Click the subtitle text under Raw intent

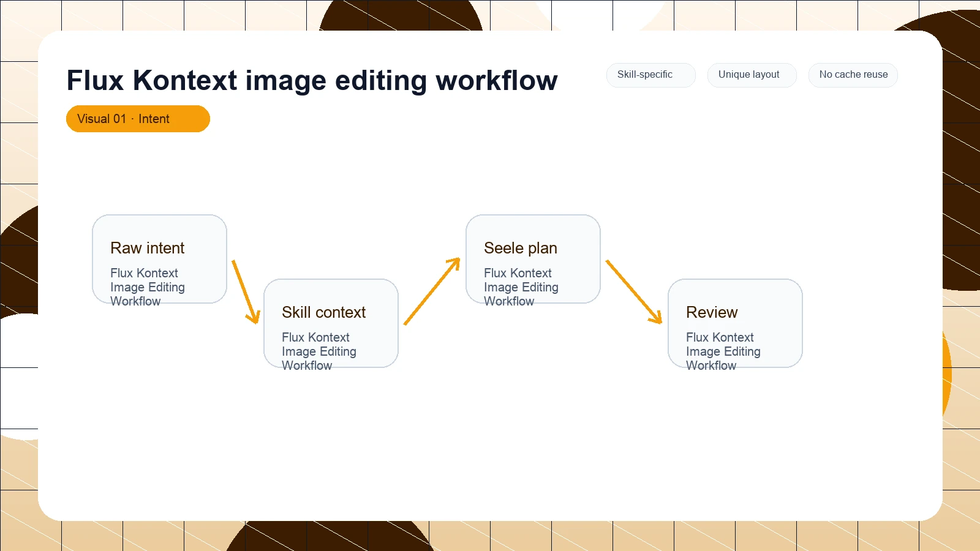click(x=148, y=287)
